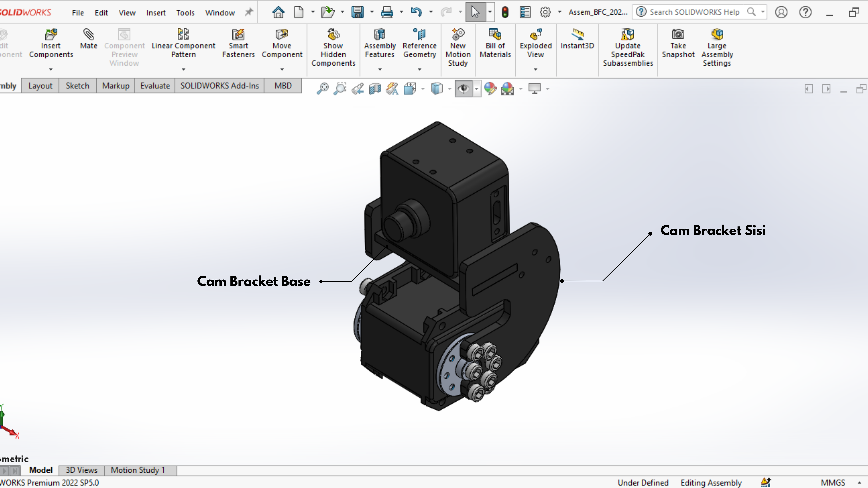Create a new document with New icon
868x488 pixels.
(x=299, y=12)
